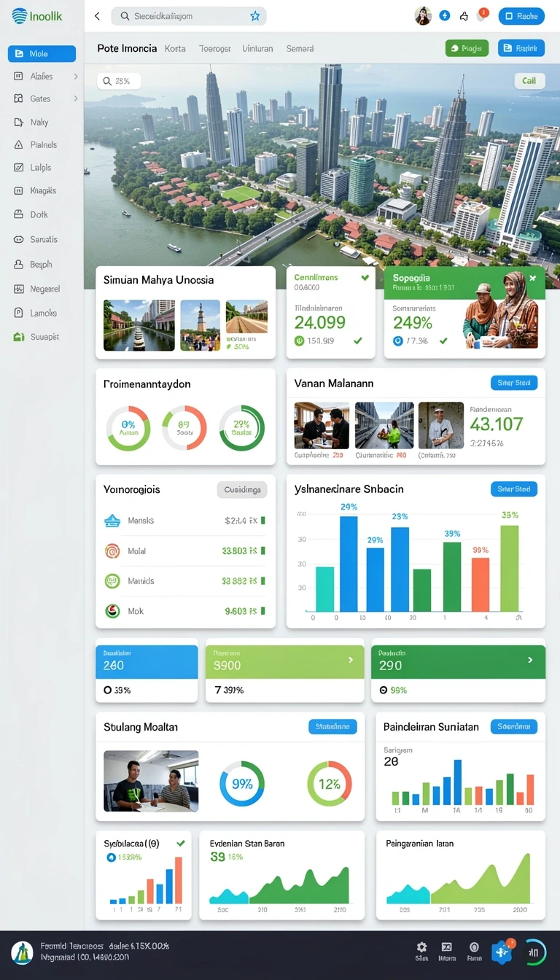Click the blue badge app icon in bottom bar
The image size is (560, 980).
503,951
